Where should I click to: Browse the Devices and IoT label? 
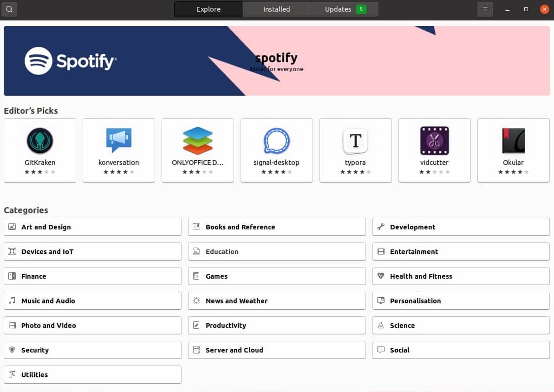pos(47,252)
